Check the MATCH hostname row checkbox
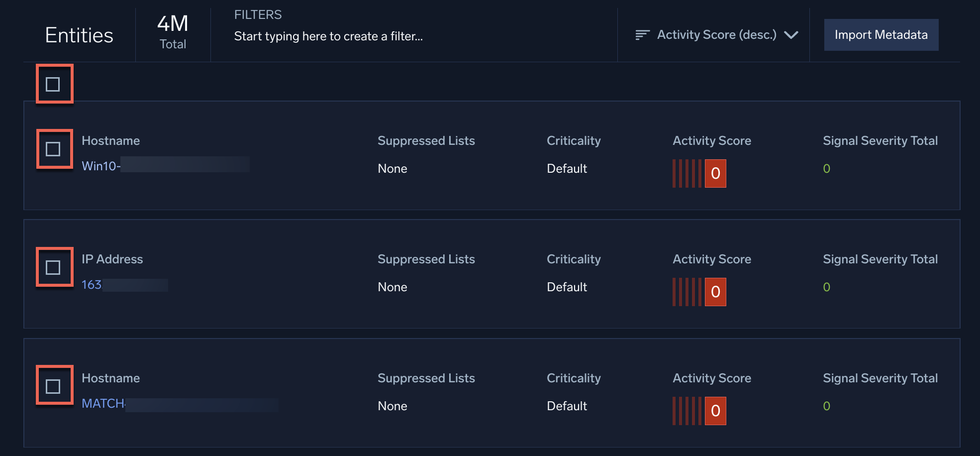 coord(54,385)
